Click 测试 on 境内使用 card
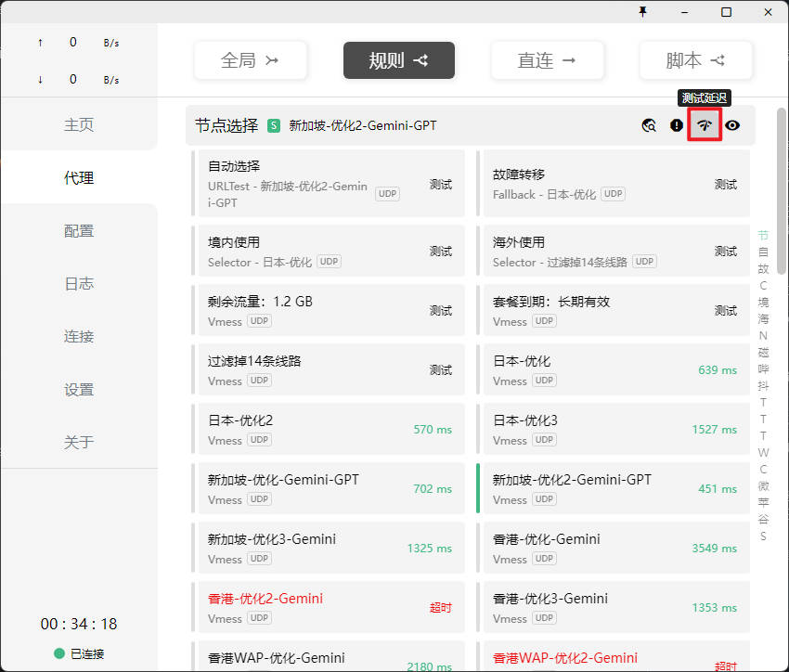The height and width of the screenshot is (672, 789). tap(441, 251)
